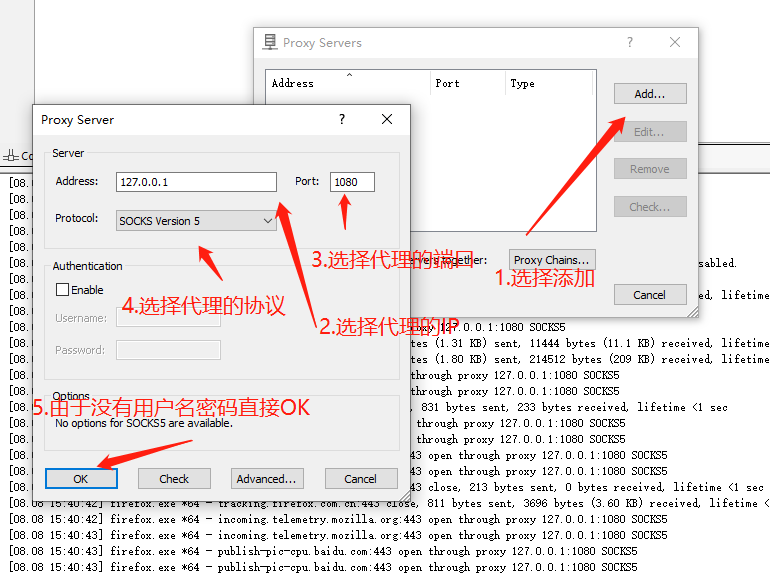
Task: Sort list by the Address column header
Action: point(348,83)
